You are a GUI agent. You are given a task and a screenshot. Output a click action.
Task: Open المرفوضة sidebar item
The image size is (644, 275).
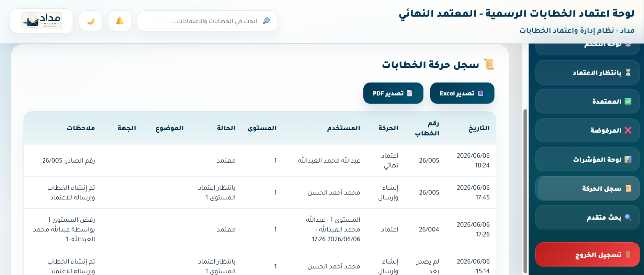(x=587, y=130)
